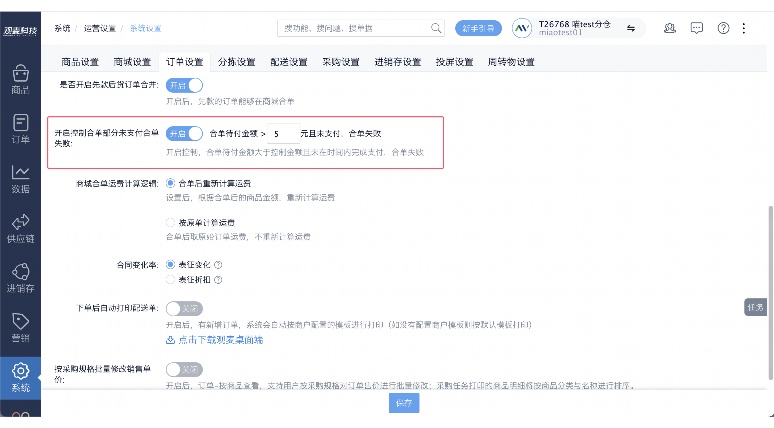Select first radio option under 合同变化率
This screenshot has height=428, width=774.
pos(170,265)
